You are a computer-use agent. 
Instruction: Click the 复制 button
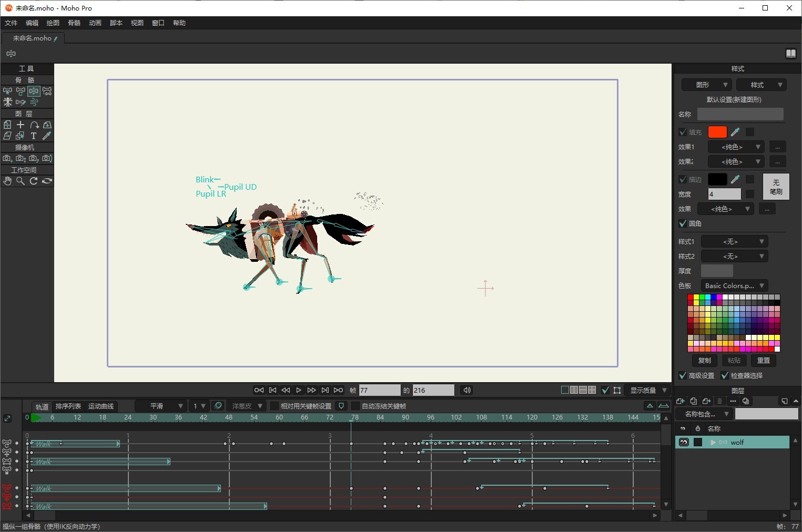point(705,360)
